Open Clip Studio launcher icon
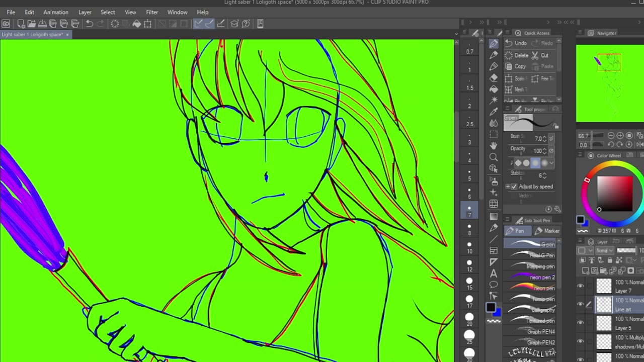This screenshot has height=362, width=644. point(6,24)
